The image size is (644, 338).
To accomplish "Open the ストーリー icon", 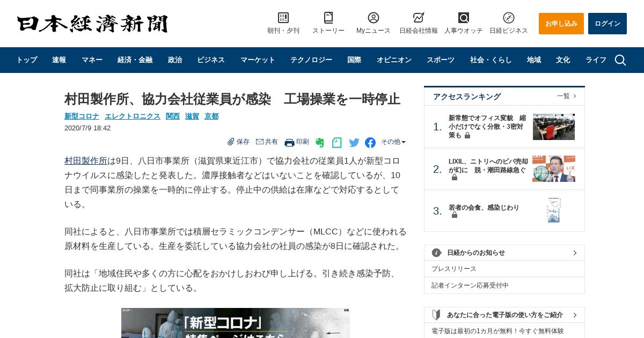I will [328, 18].
